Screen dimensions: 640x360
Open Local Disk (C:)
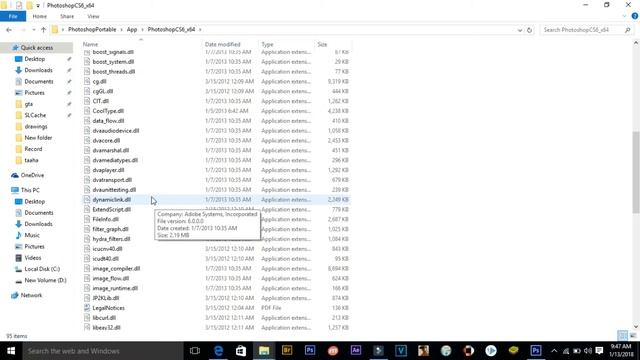42,269
